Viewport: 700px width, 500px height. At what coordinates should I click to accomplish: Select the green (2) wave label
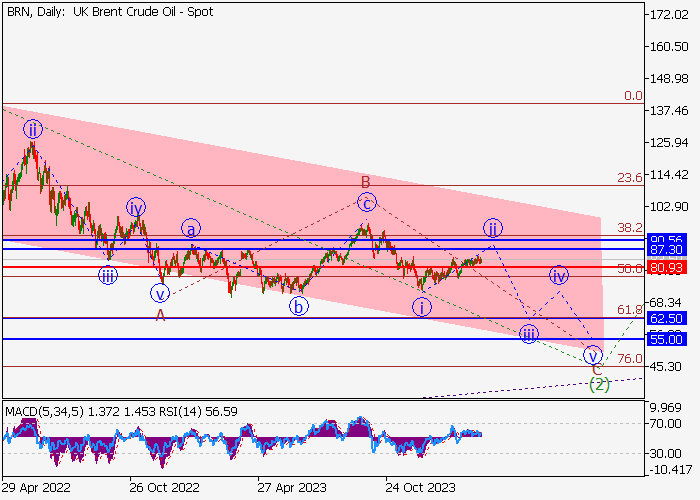pos(599,384)
